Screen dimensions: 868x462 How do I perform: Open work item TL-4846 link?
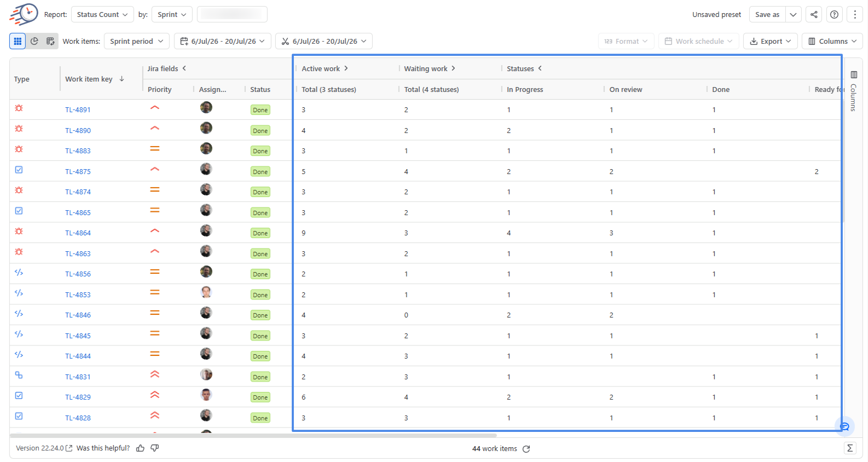point(78,315)
